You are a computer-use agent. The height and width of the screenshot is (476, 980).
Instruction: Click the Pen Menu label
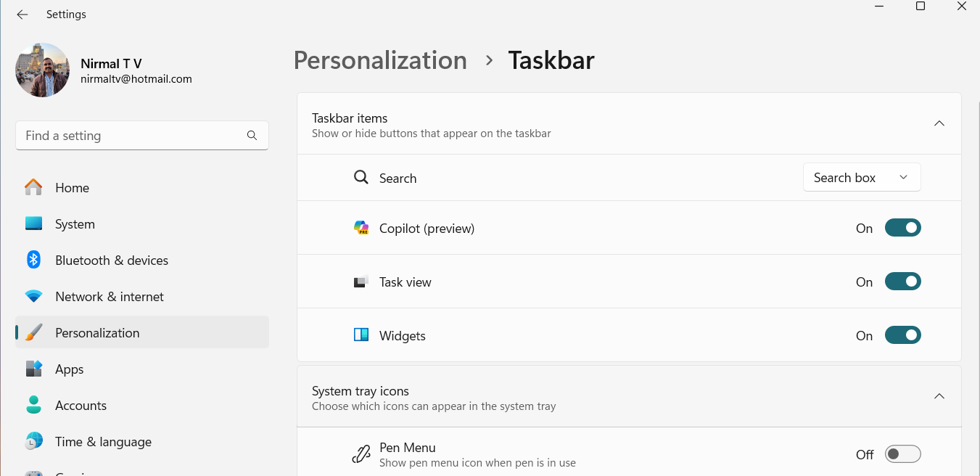pyautogui.click(x=408, y=448)
